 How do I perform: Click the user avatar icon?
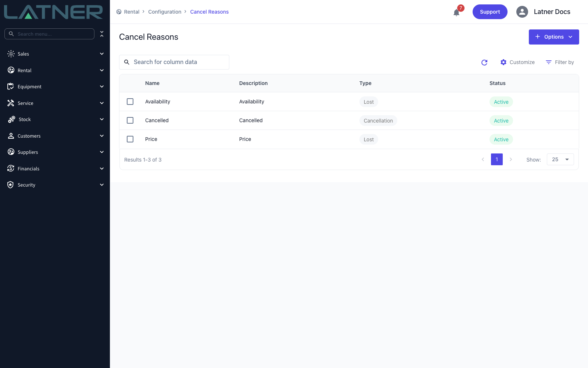coord(522,12)
